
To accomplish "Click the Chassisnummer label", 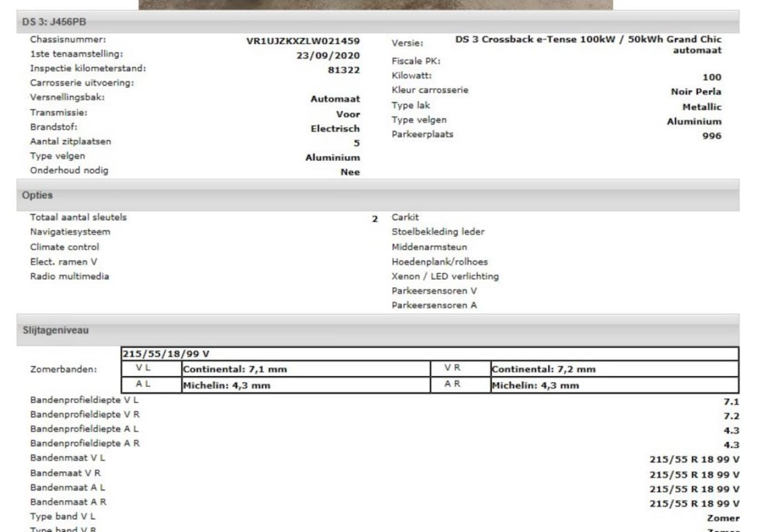I will tap(68, 39).
